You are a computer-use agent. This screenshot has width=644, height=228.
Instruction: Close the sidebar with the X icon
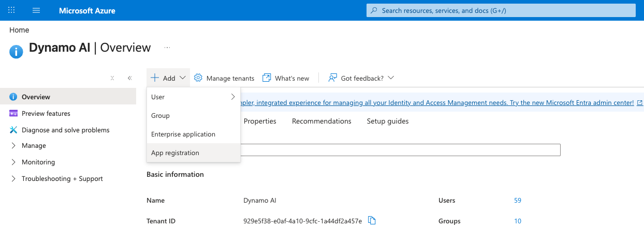click(112, 78)
